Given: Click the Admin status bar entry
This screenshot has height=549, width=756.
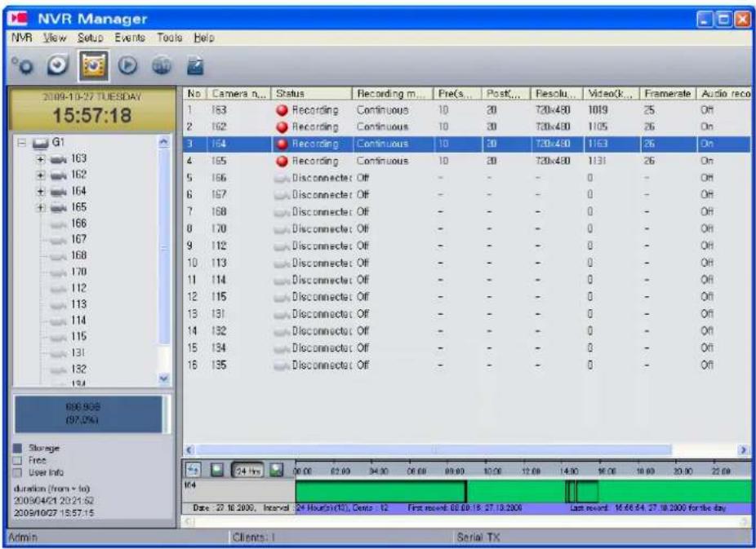Looking at the screenshot, I should [23, 538].
